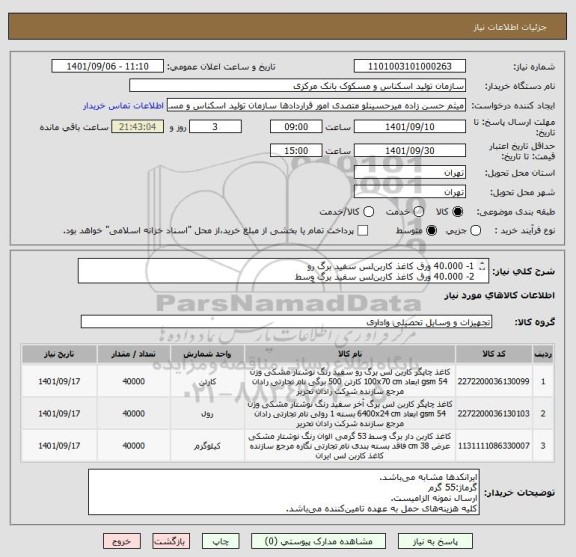Click the جزئیات اطلاعات نیاز header title
This screenshot has width=576, height=557.
tap(510, 27)
